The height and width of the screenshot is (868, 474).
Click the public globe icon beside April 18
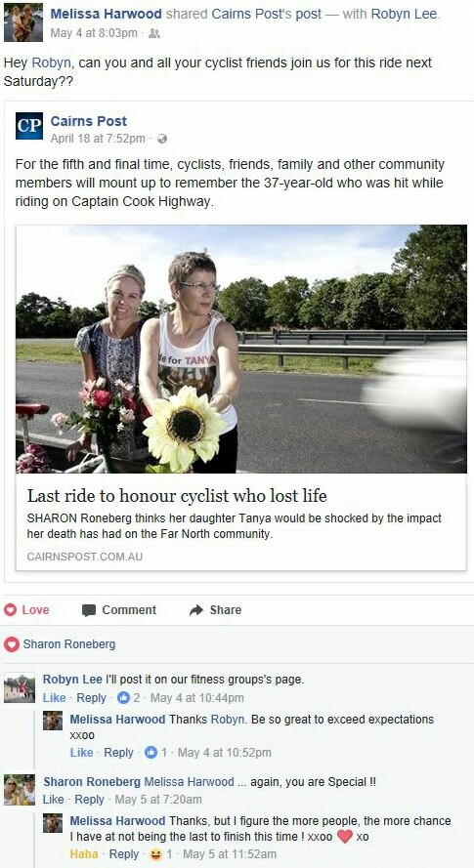click(x=162, y=139)
